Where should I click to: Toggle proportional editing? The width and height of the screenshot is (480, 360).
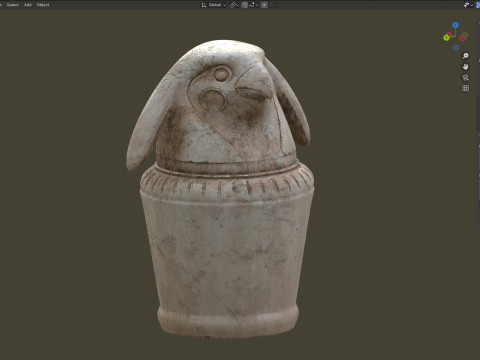point(264,5)
